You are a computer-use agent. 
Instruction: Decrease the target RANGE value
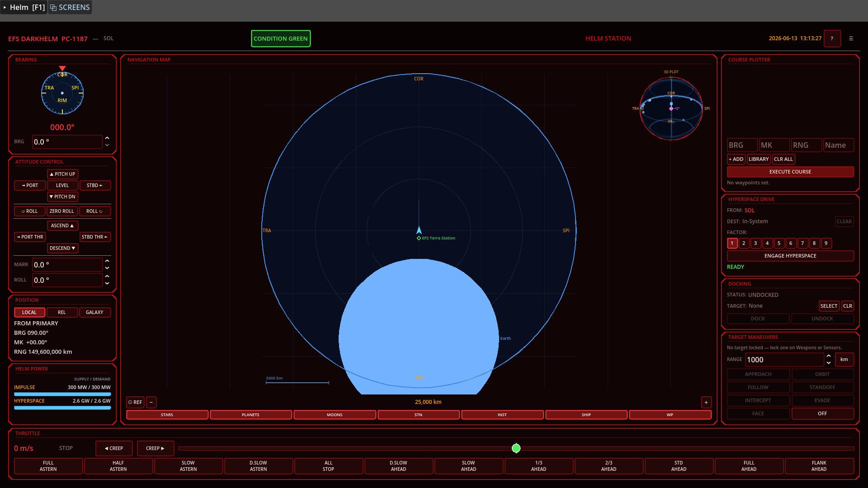[x=829, y=363]
